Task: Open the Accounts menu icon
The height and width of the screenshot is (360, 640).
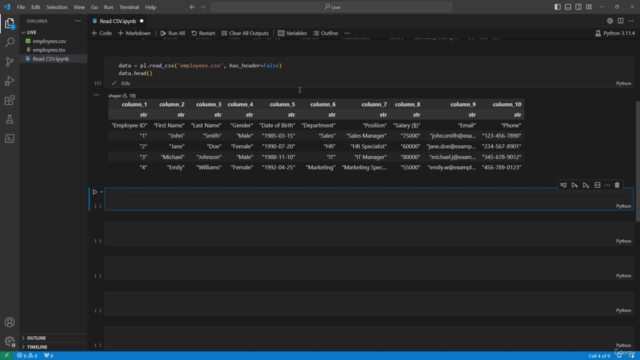Action: (9, 322)
